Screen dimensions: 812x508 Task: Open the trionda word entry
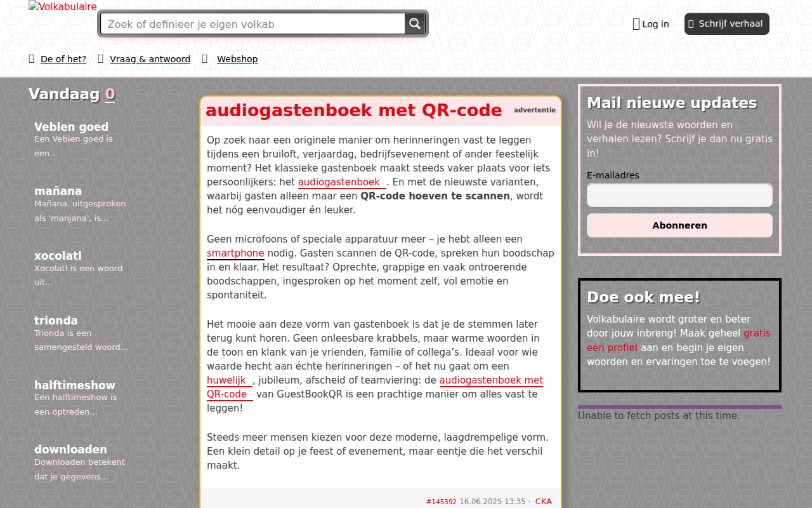[x=56, y=321]
